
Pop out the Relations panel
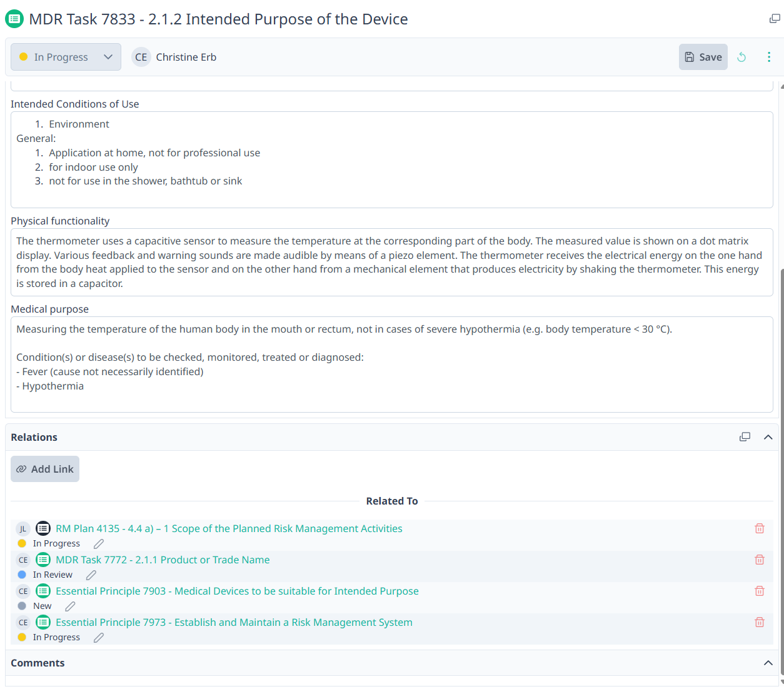click(745, 437)
